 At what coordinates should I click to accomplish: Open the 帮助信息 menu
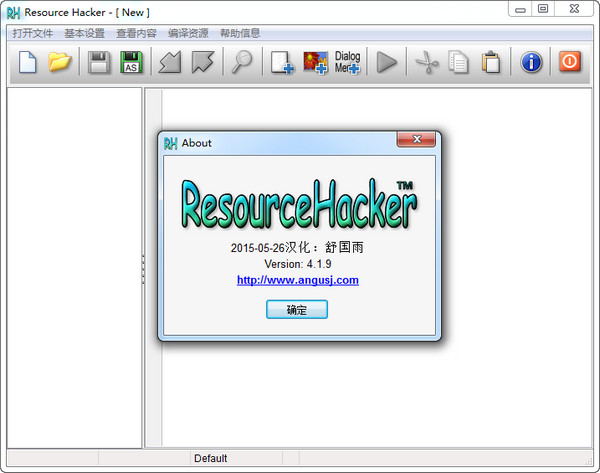[240, 33]
